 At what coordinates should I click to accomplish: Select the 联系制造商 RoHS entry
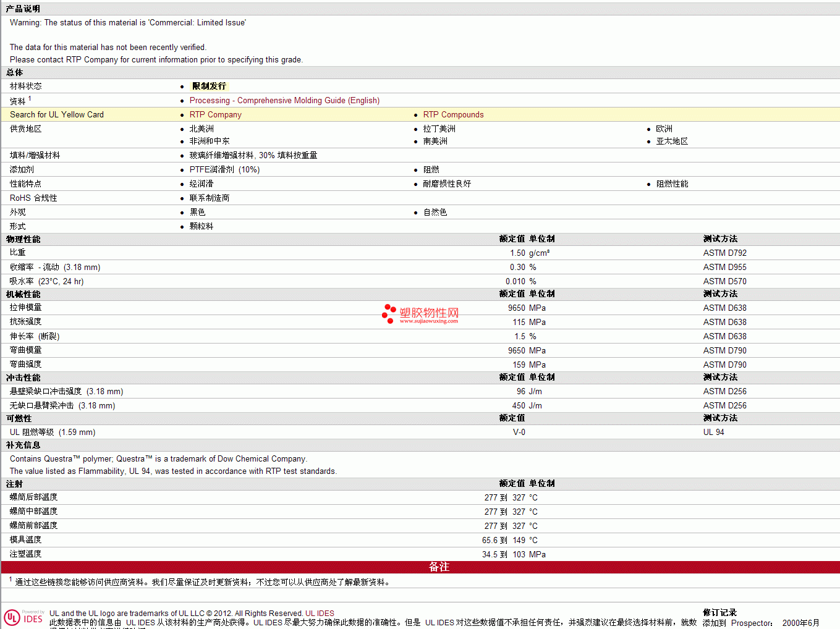click(210, 198)
